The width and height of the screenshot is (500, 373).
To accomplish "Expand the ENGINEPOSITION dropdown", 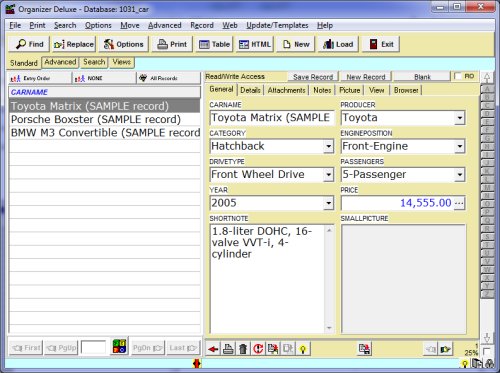I will [x=460, y=146].
